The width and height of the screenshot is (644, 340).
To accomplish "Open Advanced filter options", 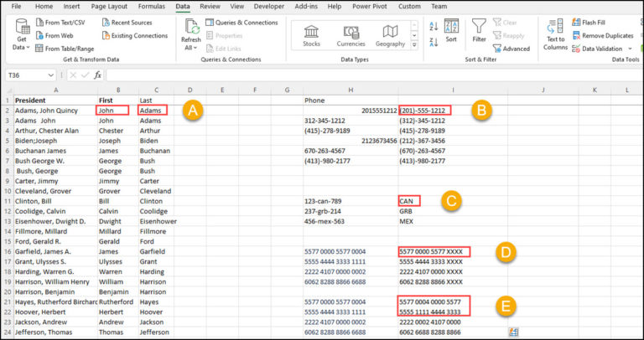I will 511,49.
